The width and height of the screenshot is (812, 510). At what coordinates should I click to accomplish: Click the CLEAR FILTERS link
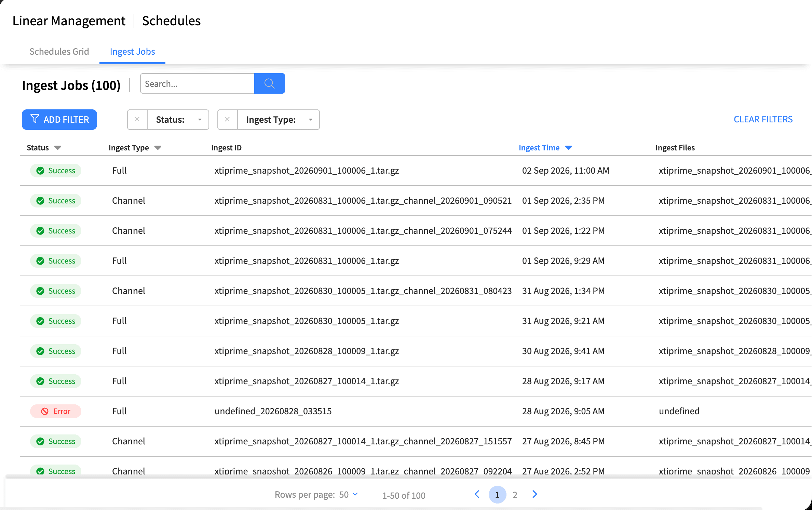[763, 119]
